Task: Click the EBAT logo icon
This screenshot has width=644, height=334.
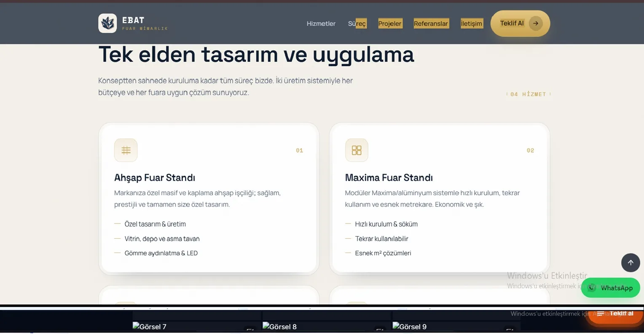Action: click(107, 23)
